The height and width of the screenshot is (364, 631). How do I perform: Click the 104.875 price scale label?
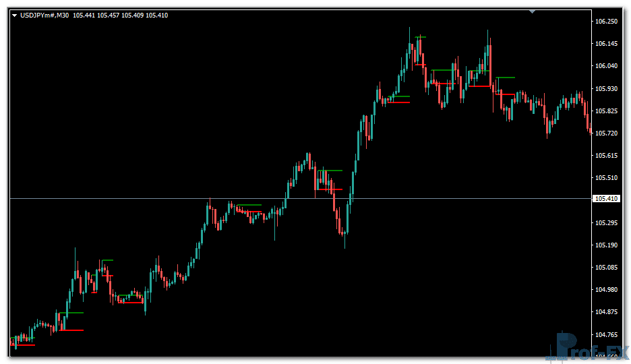pyautogui.click(x=607, y=312)
